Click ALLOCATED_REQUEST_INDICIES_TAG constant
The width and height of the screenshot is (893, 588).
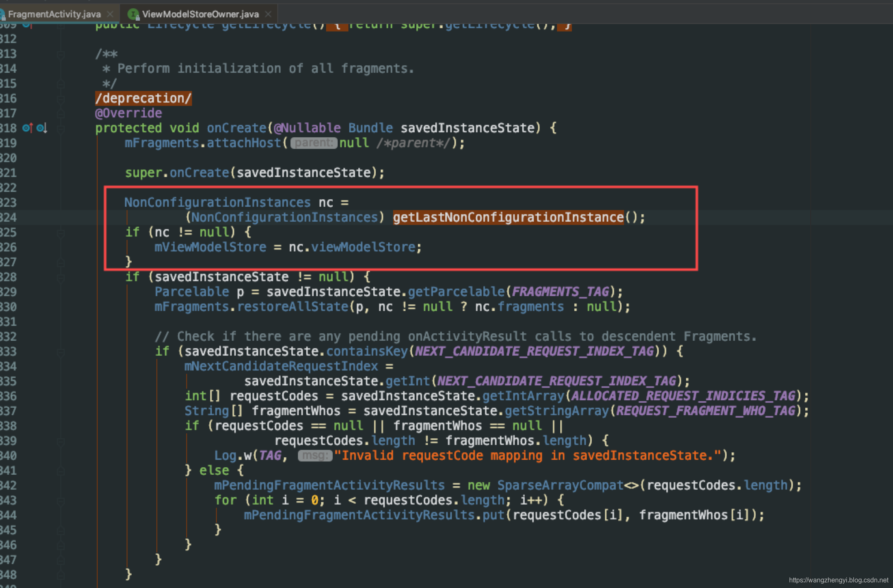click(x=684, y=396)
